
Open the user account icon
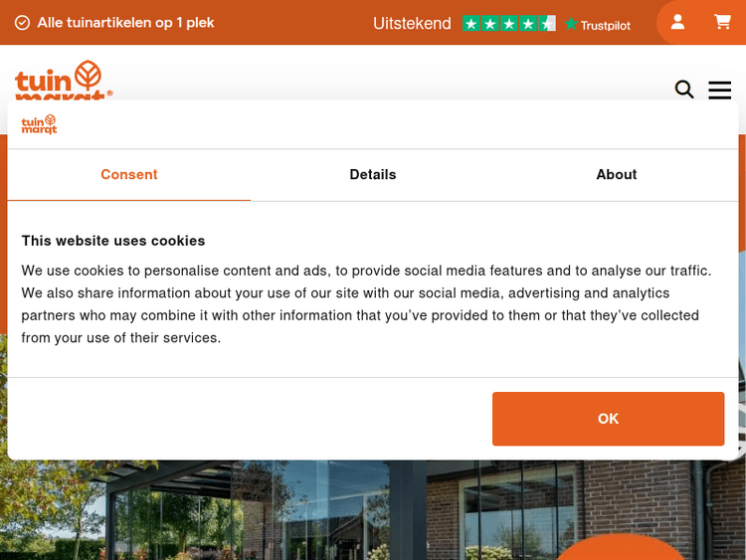coord(677,22)
